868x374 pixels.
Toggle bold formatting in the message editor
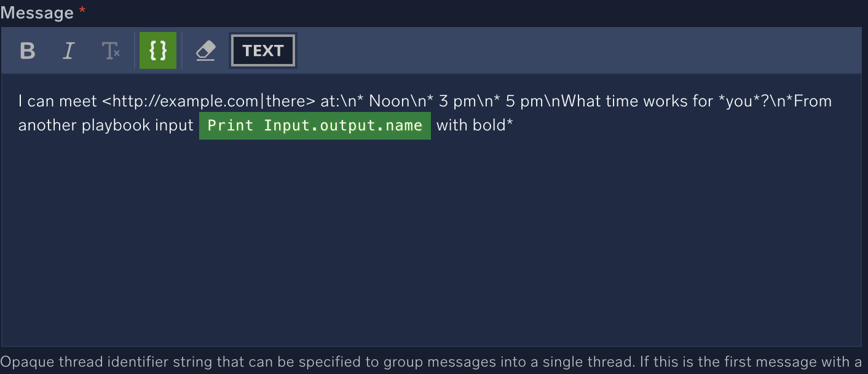(27, 50)
